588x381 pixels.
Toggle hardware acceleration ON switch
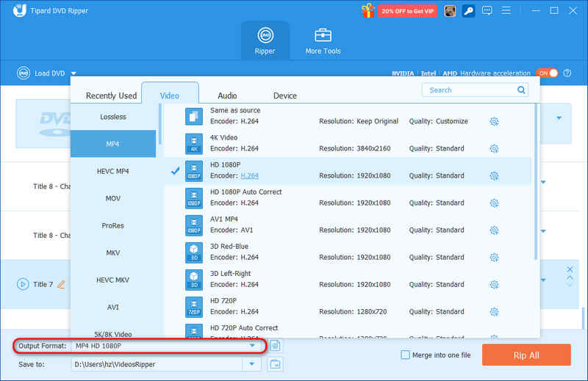point(547,73)
